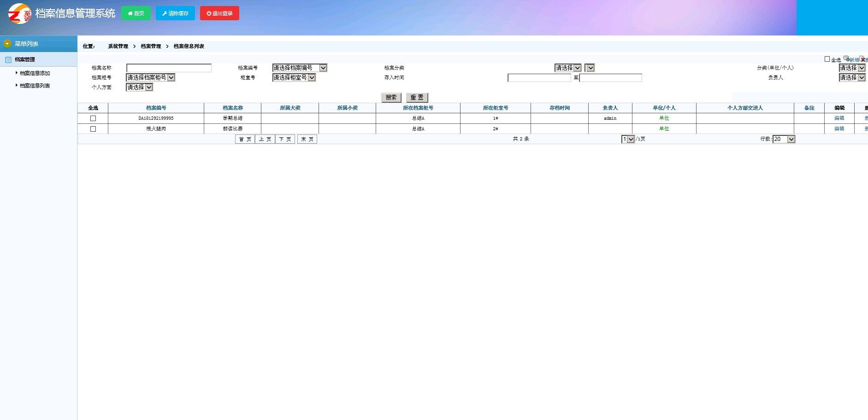This screenshot has height=420, width=868.
Task: Toggle the 全选 checkbox above the filters
Action: [x=827, y=59]
